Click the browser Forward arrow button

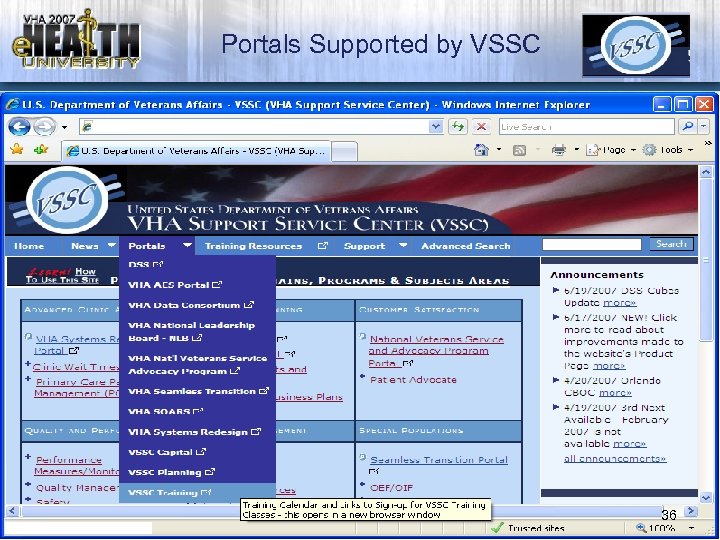pyautogui.click(x=45, y=126)
